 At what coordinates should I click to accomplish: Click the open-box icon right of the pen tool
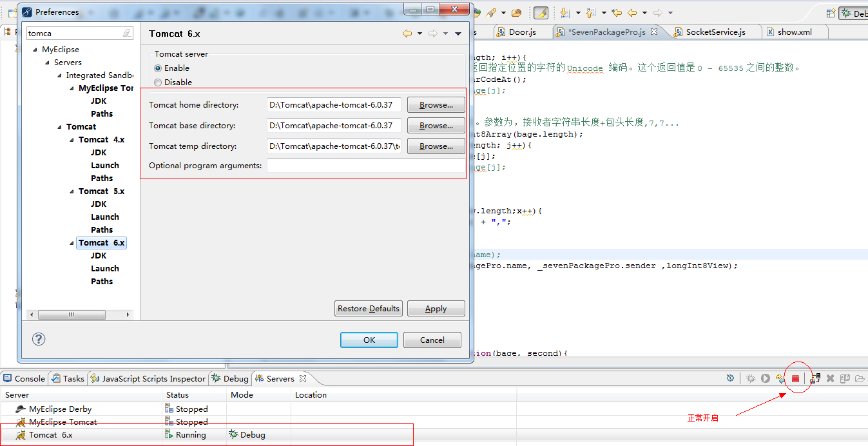pyautogui.click(x=516, y=13)
